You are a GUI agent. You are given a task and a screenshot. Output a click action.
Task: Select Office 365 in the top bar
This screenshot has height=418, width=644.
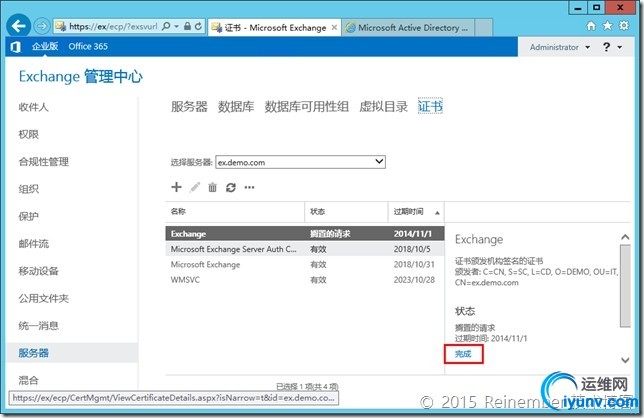pos(88,46)
